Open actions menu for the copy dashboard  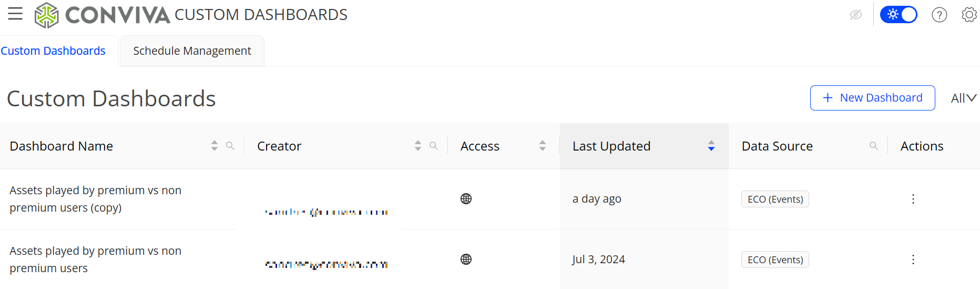coord(913,199)
